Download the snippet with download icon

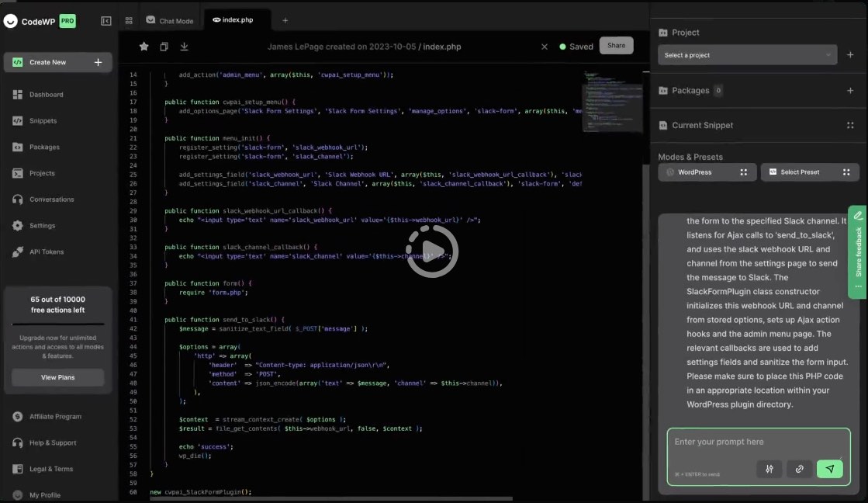(x=185, y=47)
